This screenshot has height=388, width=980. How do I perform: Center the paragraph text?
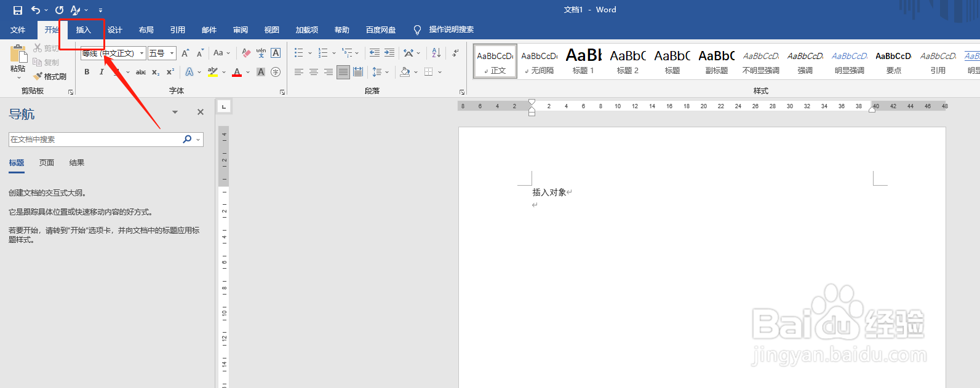(x=314, y=72)
